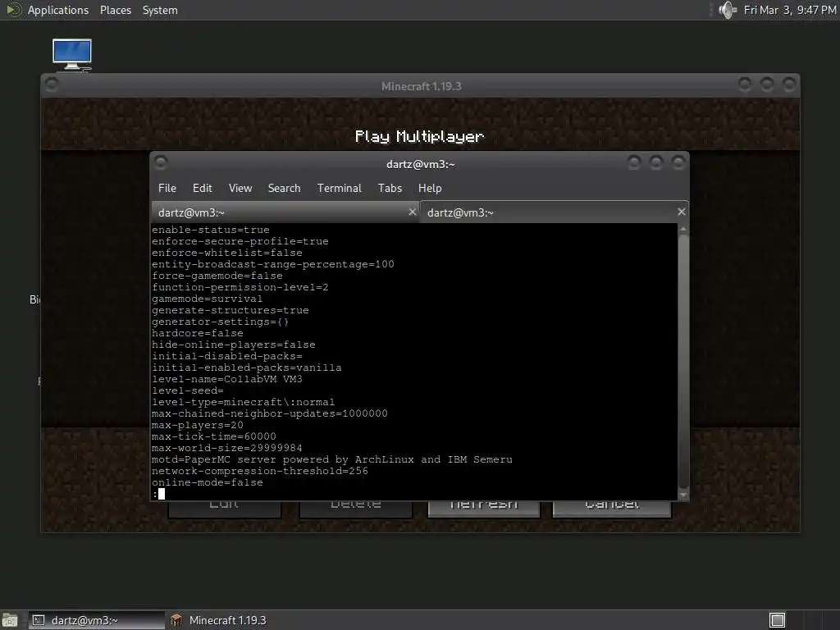Click the Cancel button in Minecraft

pos(612,508)
